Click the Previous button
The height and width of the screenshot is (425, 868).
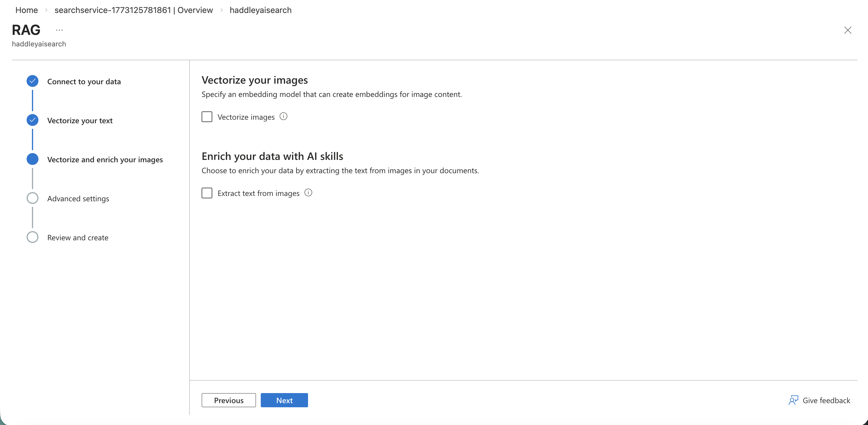[x=229, y=400]
